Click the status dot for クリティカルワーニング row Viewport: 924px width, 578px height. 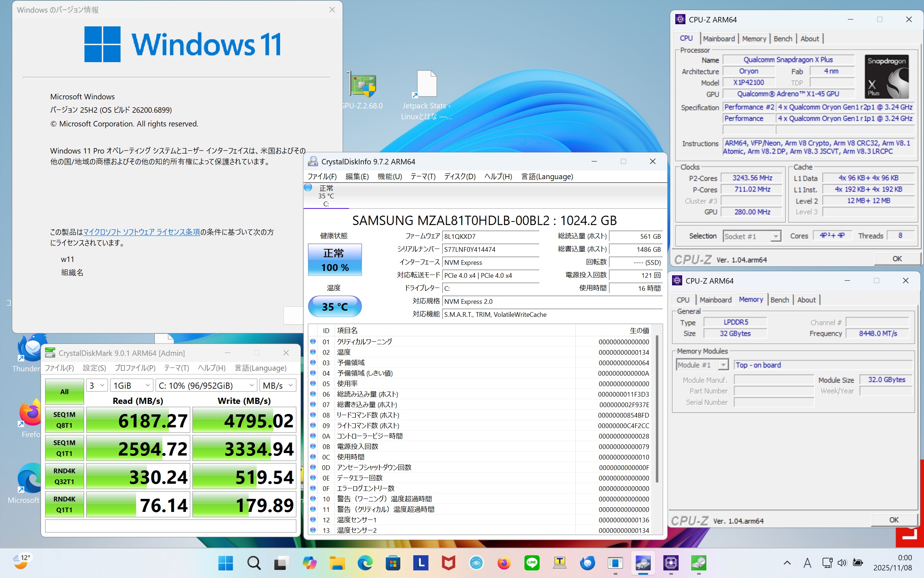313,341
